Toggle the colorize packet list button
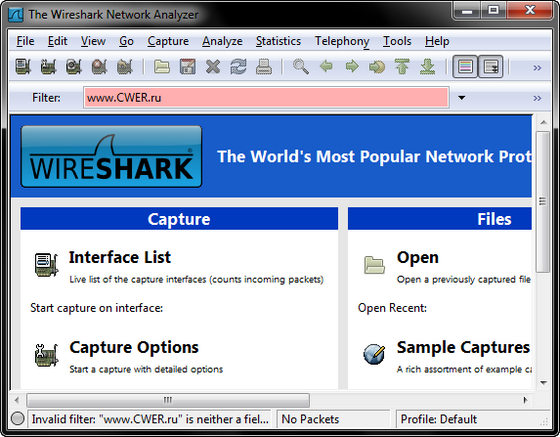 click(x=465, y=67)
